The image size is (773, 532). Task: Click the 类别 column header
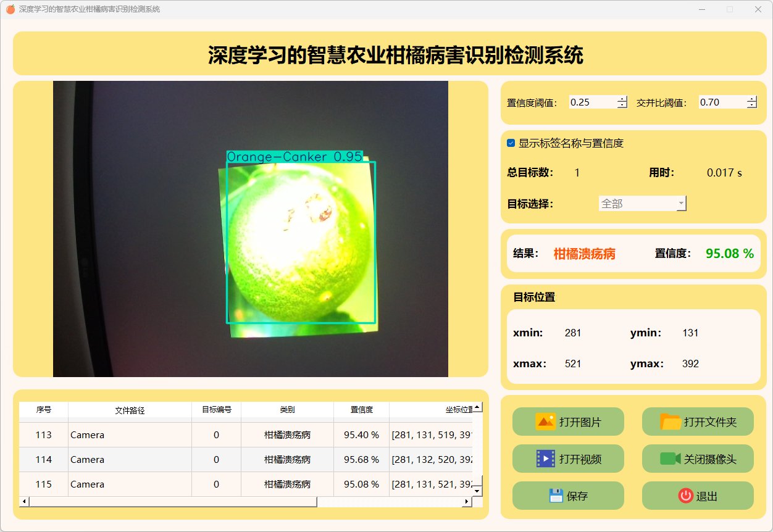(287, 410)
